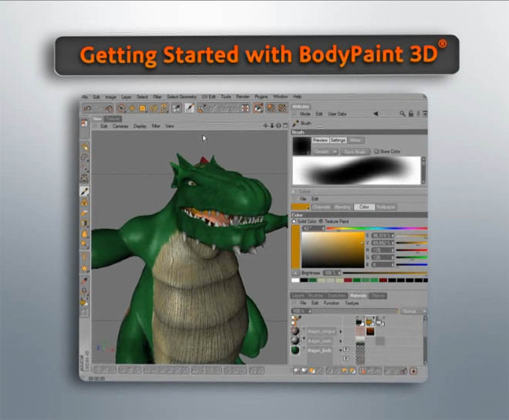Open the UV Edit menu
The image size is (509, 420).
coord(208,96)
